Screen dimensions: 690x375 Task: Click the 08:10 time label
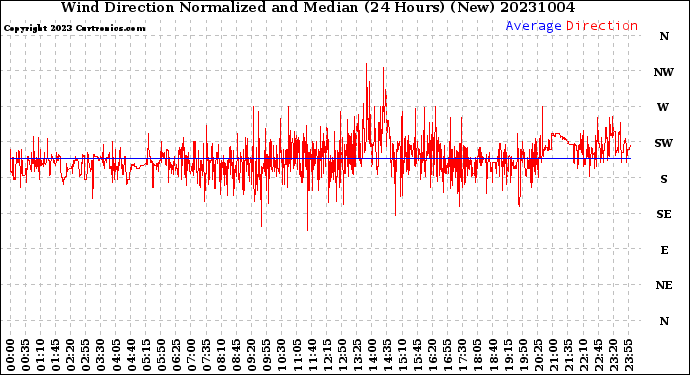222,356
